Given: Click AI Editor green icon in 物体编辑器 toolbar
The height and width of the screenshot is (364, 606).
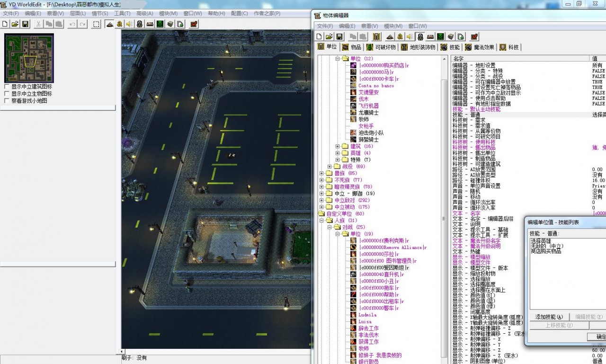Looking at the screenshot, I should 440,36.
